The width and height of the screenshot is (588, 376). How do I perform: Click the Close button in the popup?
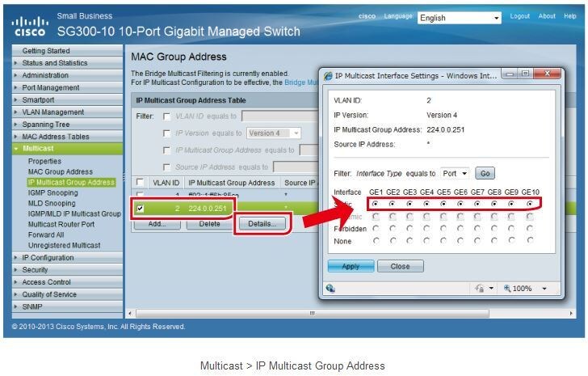pos(400,266)
